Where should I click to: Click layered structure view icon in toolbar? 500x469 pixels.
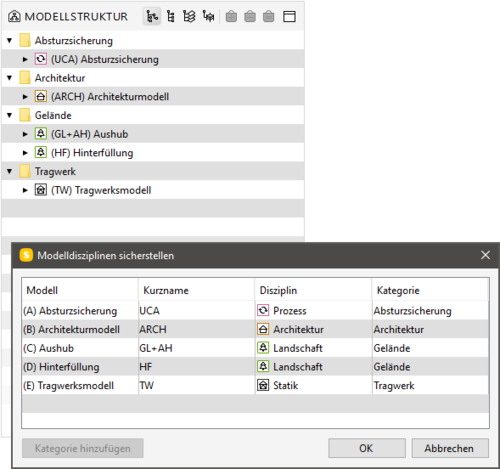coord(189,16)
